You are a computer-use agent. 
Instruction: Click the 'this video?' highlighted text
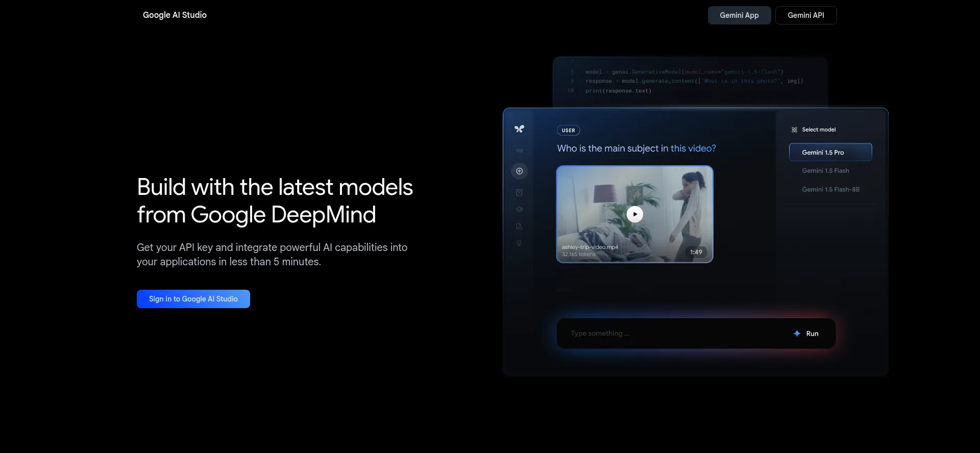click(693, 148)
